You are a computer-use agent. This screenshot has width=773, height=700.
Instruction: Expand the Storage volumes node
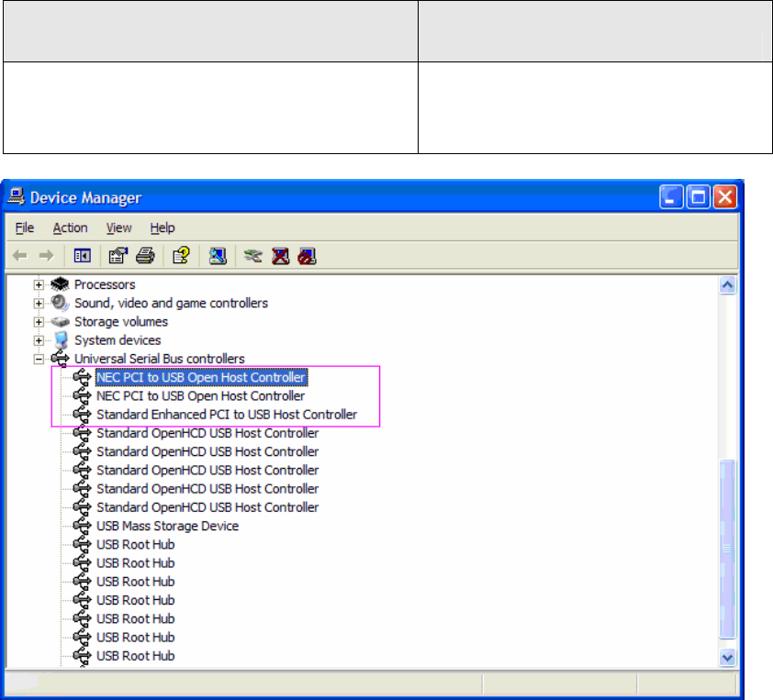pyautogui.click(x=39, y=322)
